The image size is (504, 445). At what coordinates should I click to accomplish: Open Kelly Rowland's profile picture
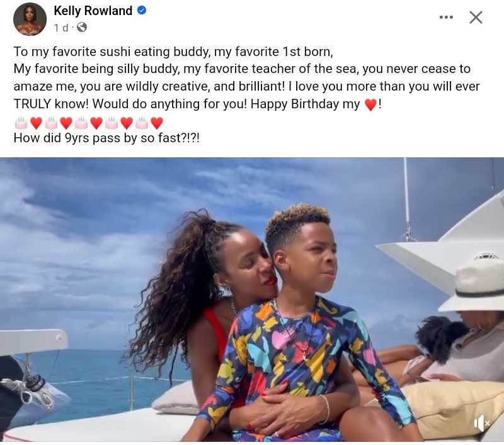point(30,19)
